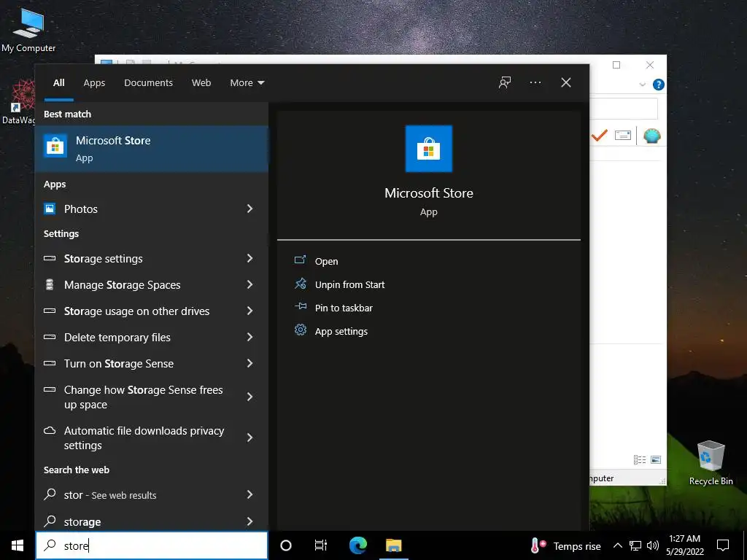The height and width of the screenshot is (560, 747).
Task: Expand Storage usage on other drives arrow
Action: point(249,311)
